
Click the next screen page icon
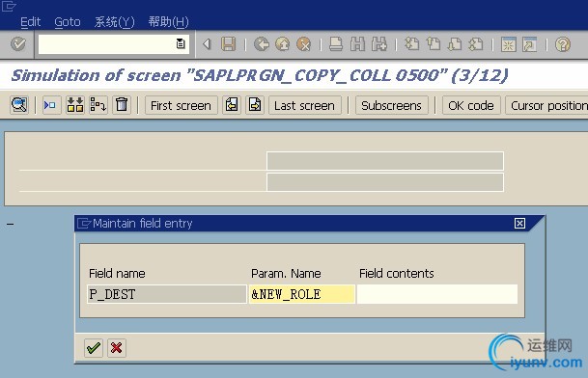tap(255, 105)
